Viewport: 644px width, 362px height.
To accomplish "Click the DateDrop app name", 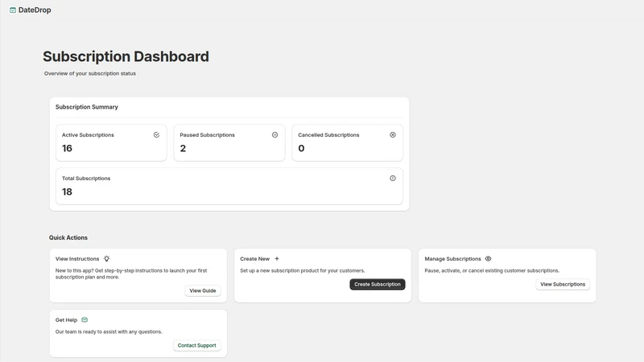I will coord(35,10).
